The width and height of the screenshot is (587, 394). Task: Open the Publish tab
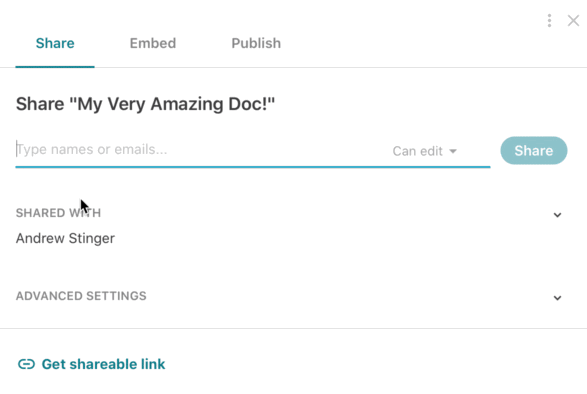[256, 43]
